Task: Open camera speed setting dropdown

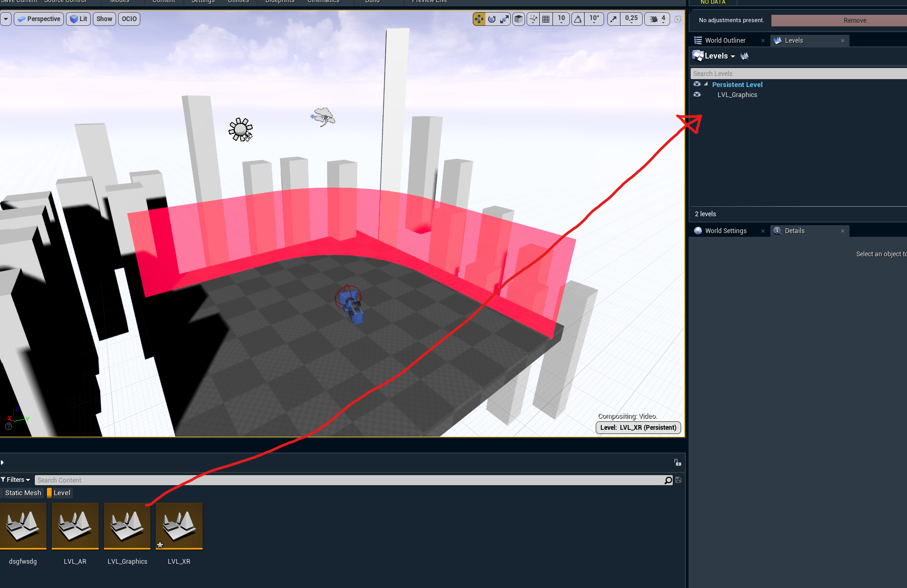Action: pos(657,19)
